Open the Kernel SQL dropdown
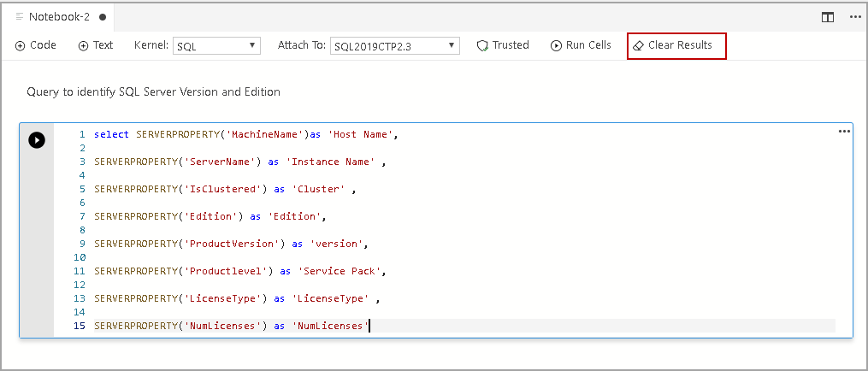868x371 pixels. click(217, 46)
